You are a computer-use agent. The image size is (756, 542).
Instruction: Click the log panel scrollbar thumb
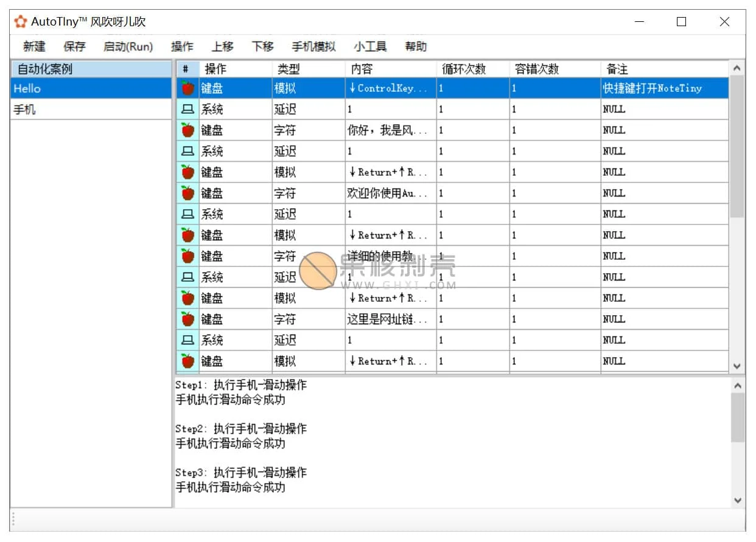(738, 417)
